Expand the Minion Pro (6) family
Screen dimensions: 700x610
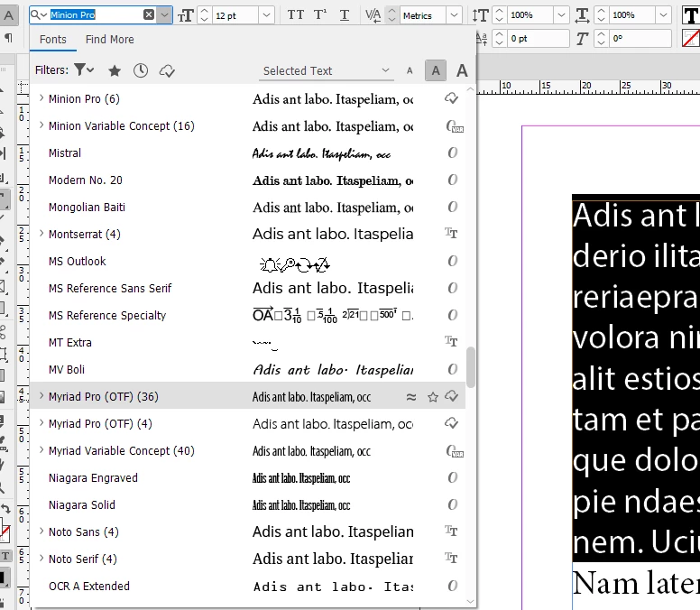41,98
